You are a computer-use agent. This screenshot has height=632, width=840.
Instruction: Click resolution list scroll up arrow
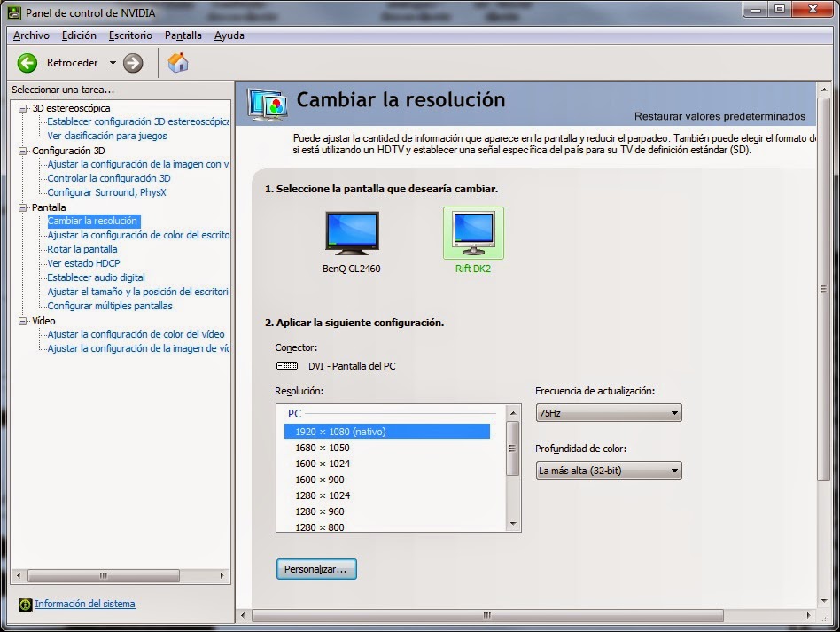point(513,413)
